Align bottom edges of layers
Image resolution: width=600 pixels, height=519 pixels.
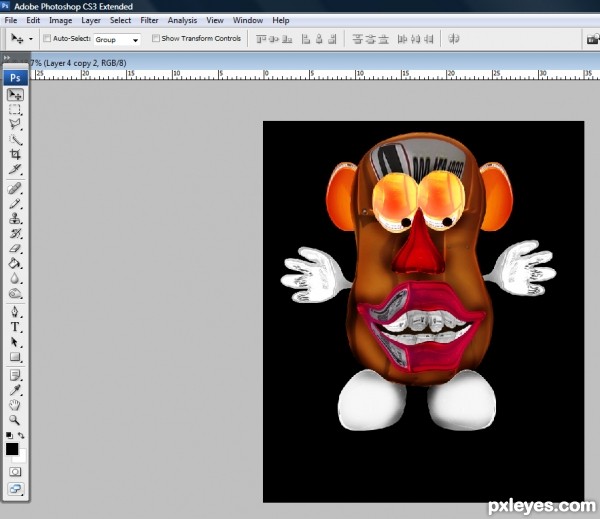tap(287, 39)
